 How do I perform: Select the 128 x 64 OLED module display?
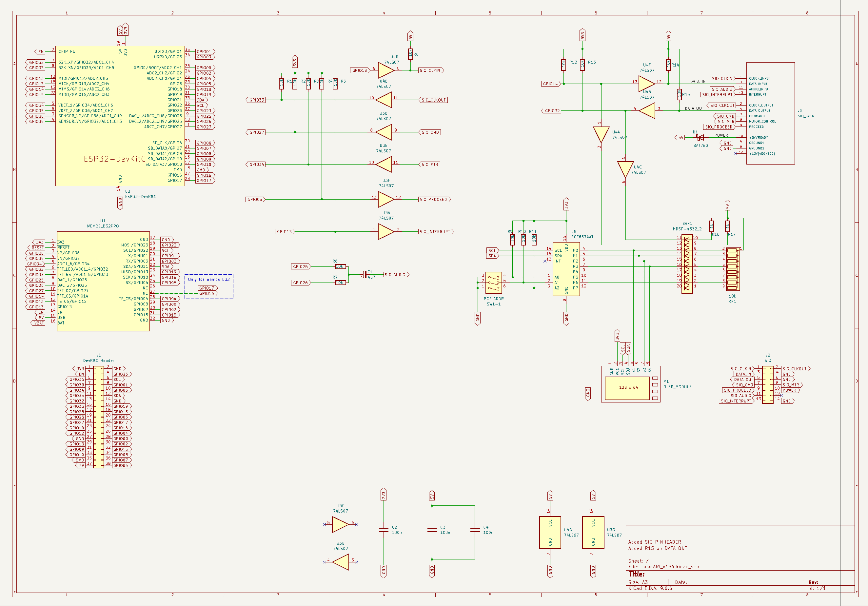click(x=628, y=387)
